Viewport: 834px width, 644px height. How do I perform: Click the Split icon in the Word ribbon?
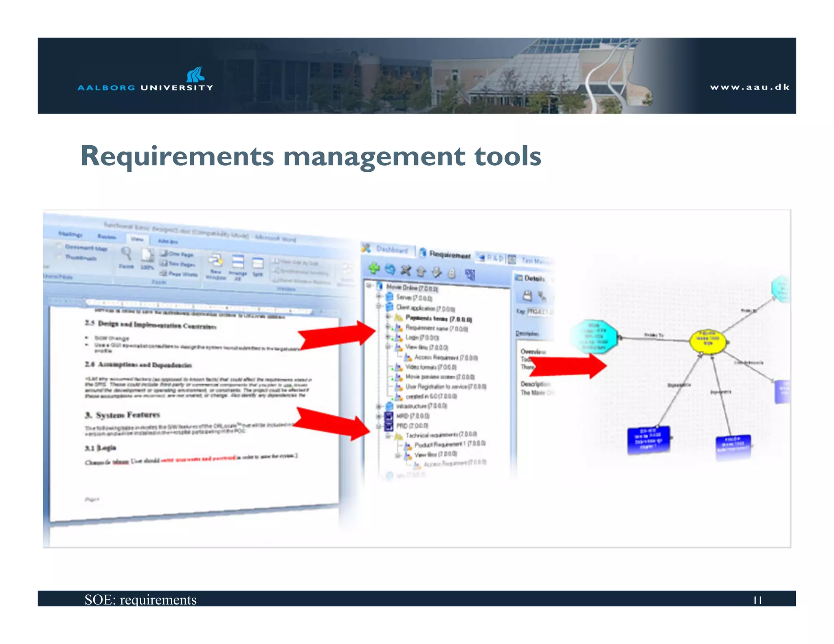tap(258, 264)
